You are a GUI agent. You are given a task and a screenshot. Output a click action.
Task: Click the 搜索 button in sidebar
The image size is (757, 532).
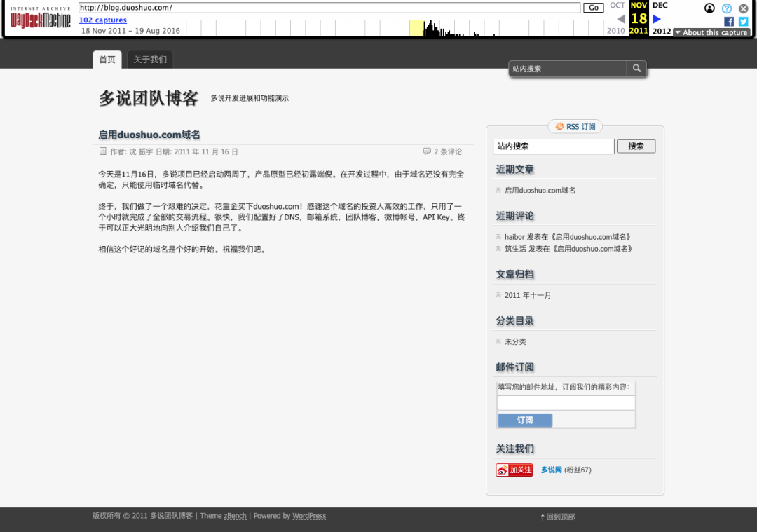click(x=636, y=146)
